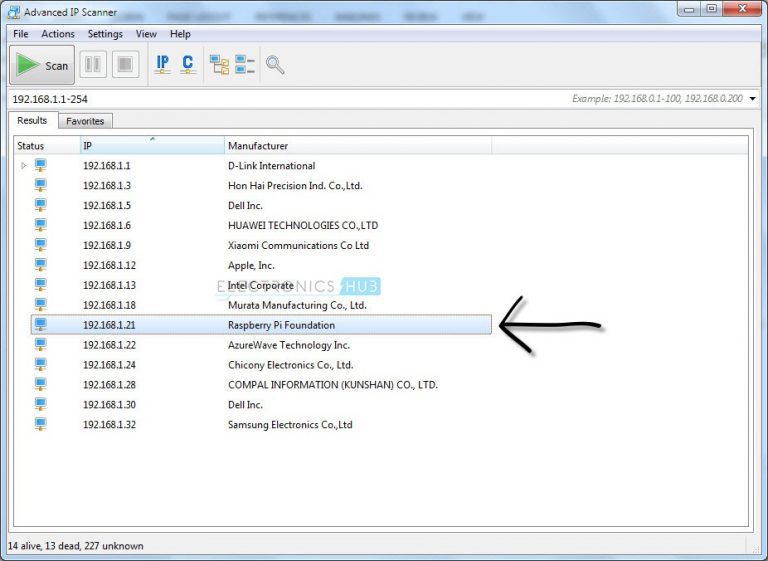The height and width of the screenshot is (561, 768).
Task: Click the stop scan toolbar icon
Action: coord(124,65)
